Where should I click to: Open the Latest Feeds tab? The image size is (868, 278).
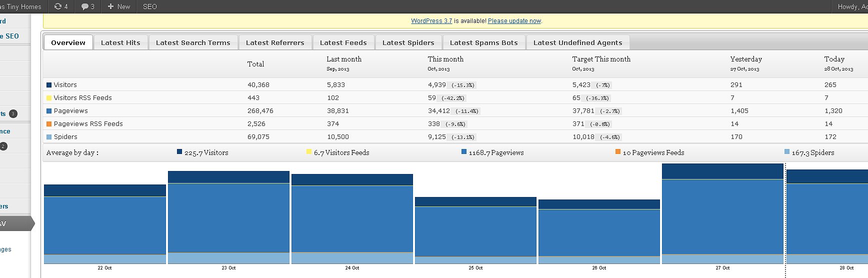point(343,42)
